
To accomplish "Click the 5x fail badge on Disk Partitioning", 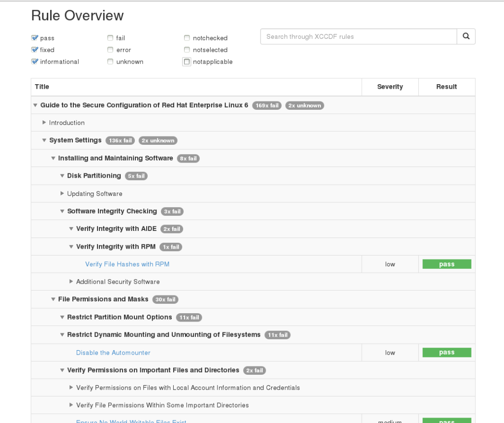I will tap(136, 176).
